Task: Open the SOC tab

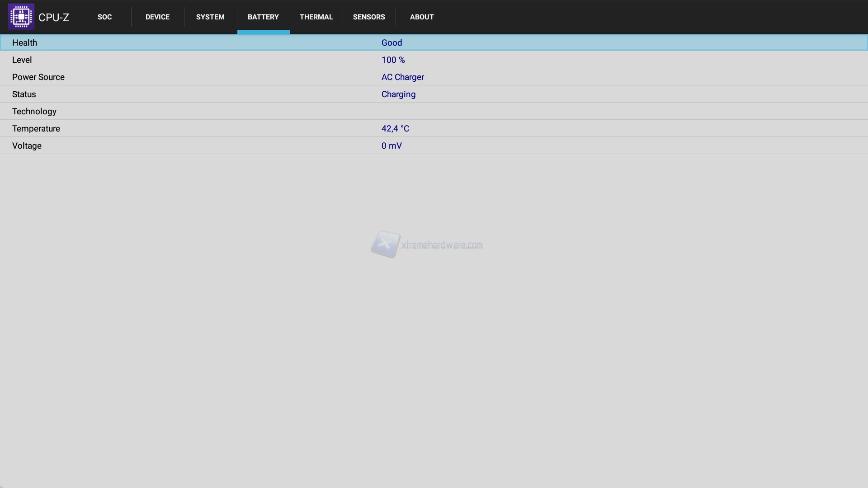Action: click(104, 17)
